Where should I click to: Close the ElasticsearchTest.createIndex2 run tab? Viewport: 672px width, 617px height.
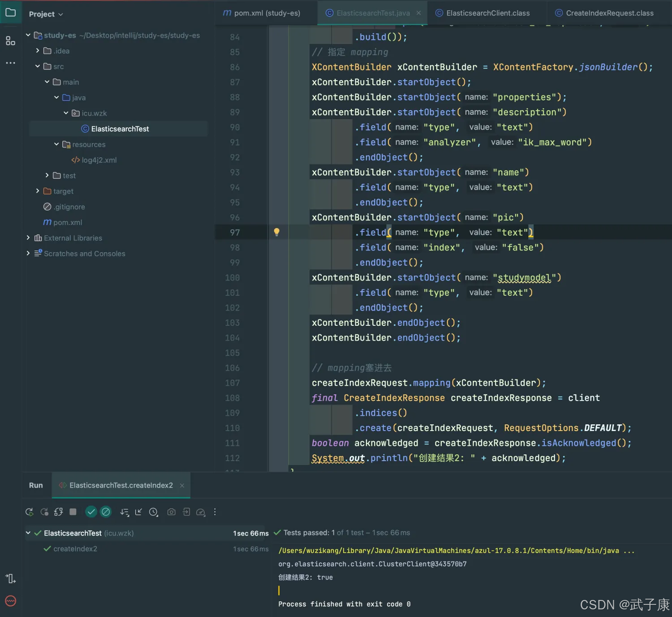pyautogui.click(x=182, y=485)
